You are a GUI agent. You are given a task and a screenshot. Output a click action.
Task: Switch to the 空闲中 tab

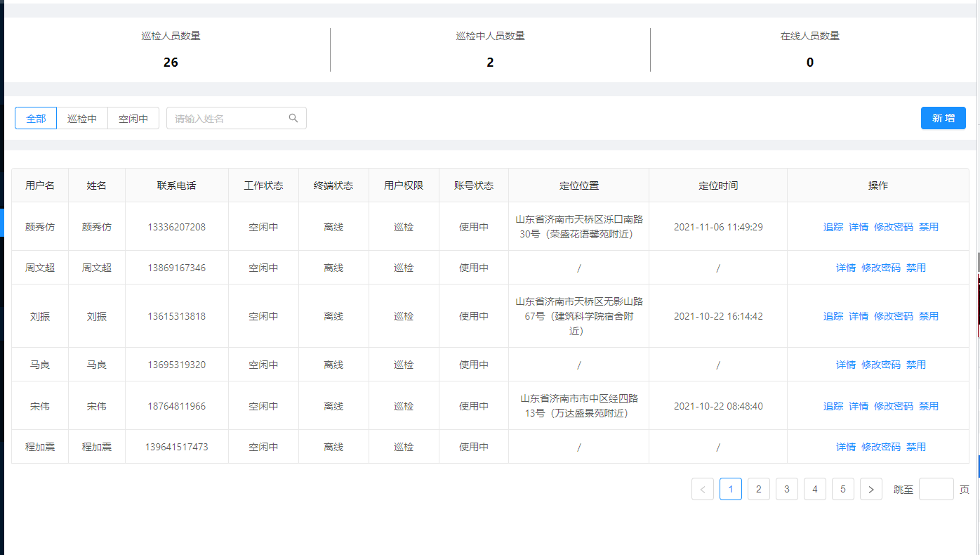(133, 118)
